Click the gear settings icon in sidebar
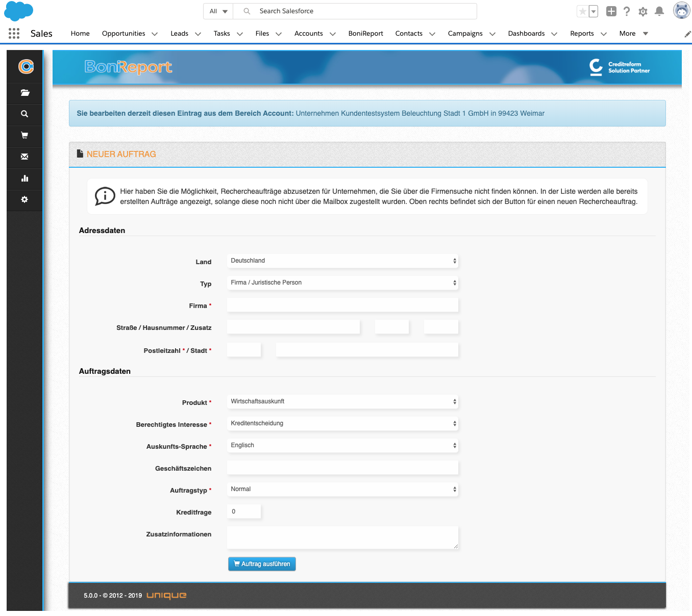The image size is (692, 616). point(24,200)
